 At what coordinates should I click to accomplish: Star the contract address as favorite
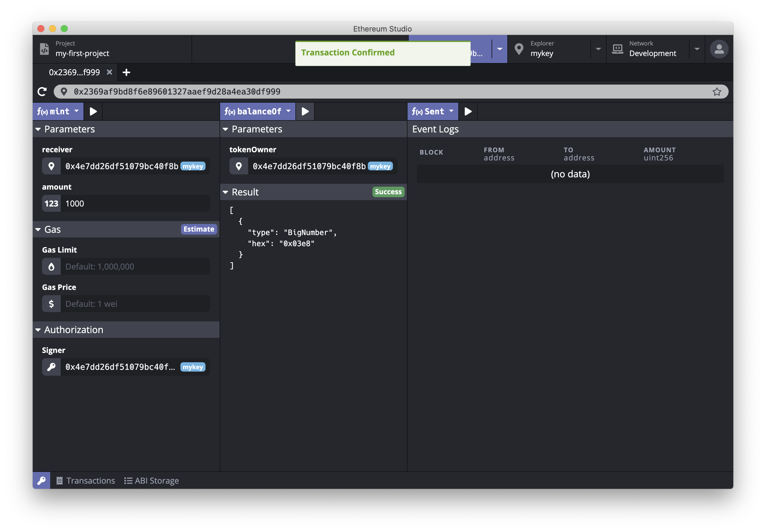click(717, 92)
